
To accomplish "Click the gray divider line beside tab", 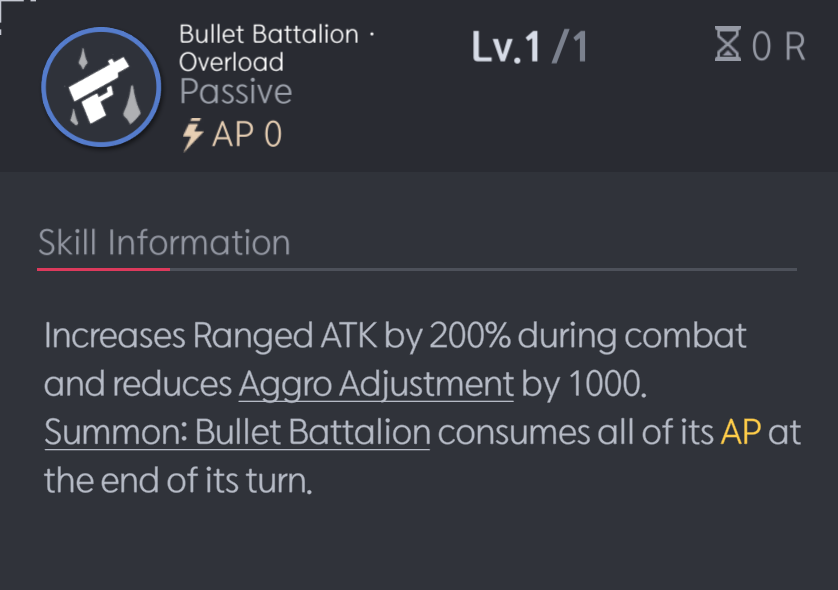I will coord(483,269).
